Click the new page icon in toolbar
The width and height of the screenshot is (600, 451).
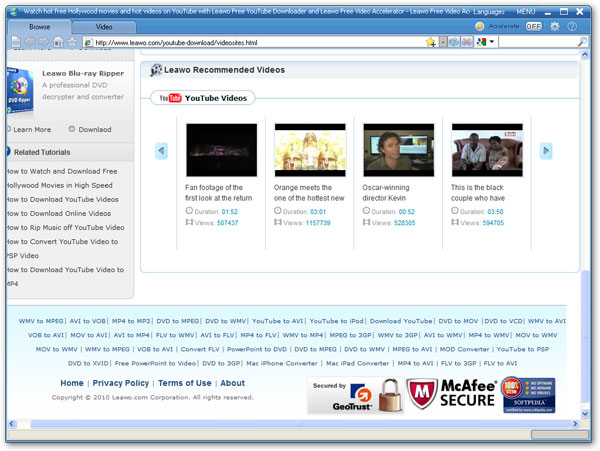16,42
